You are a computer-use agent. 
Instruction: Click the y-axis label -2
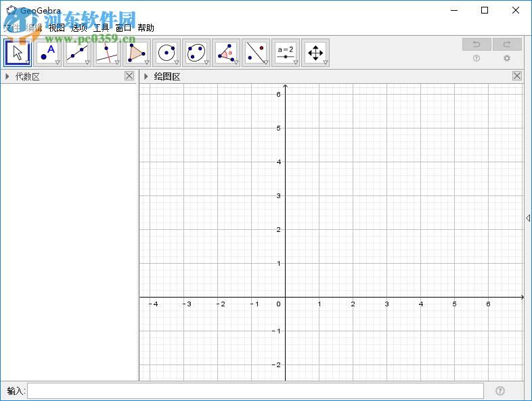pyautogui.click(x=277, y=364)
